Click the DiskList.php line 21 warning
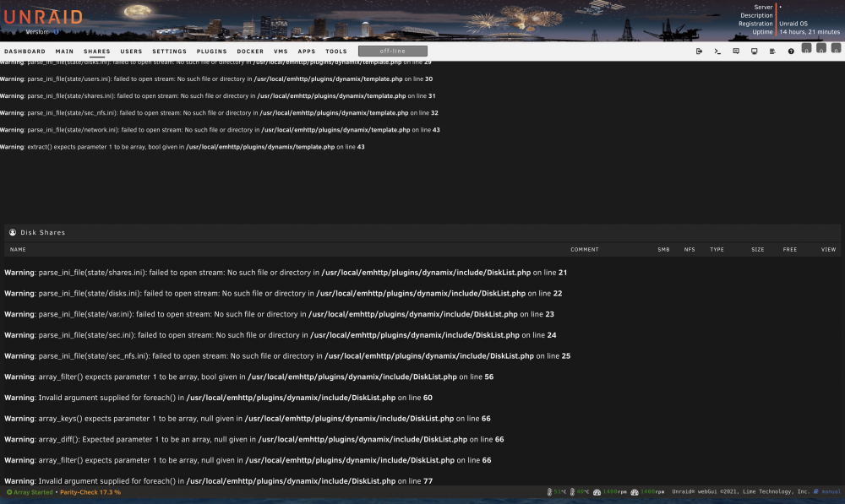 (286, 273)
